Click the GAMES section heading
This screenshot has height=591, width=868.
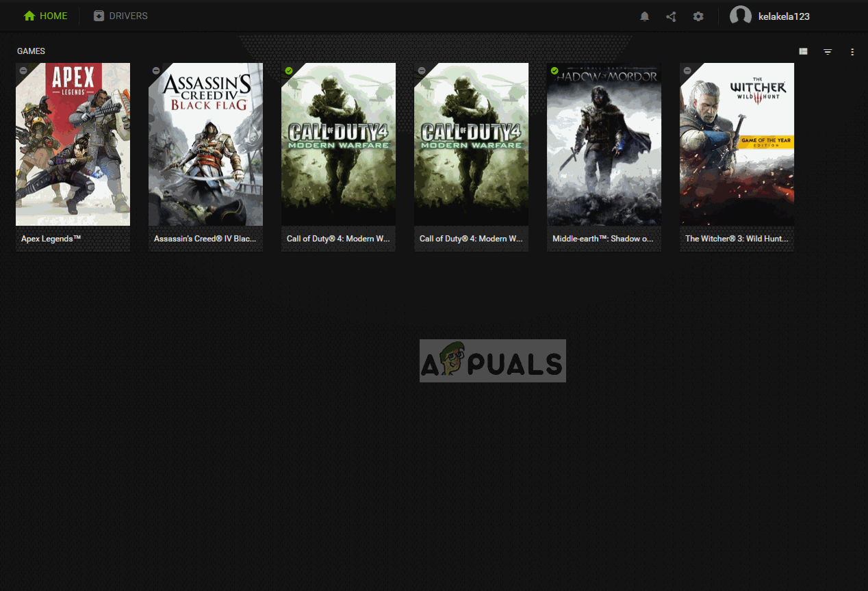point(31,51)
